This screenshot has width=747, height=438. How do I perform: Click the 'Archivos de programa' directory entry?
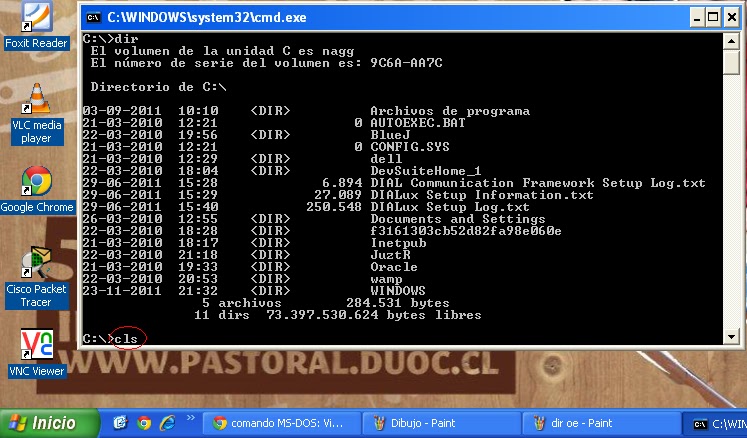point(450,112)
